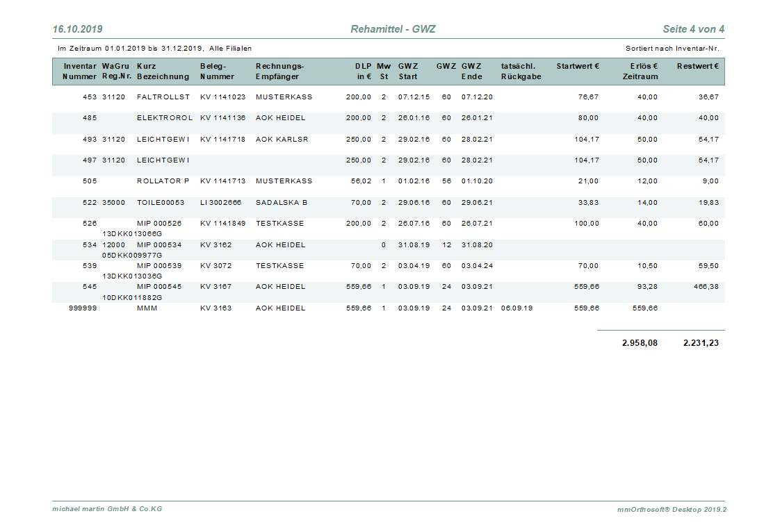Click the date 16.10.2019 in header
The image size is (773, 532).
pyautogui.click(x=77, y=29)
